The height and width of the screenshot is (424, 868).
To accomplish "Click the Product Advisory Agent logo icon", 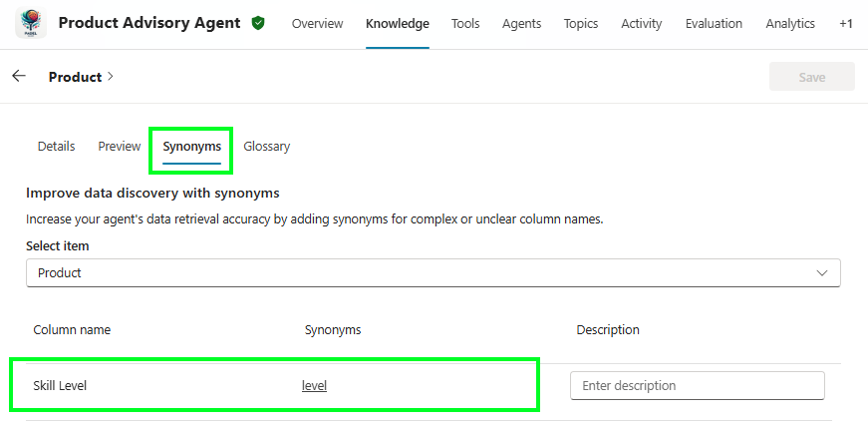I will 31,23.
